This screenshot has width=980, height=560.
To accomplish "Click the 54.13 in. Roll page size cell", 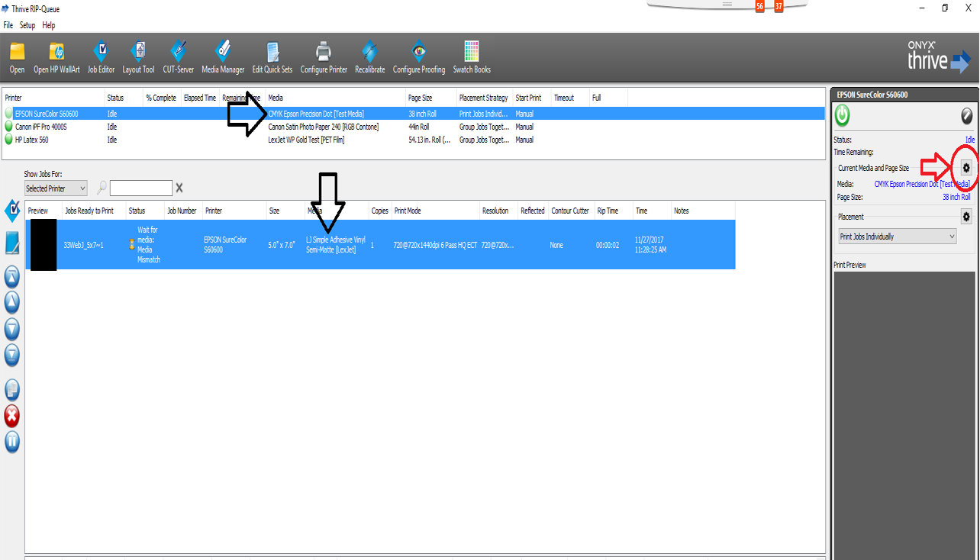I will tap(430, 140).
